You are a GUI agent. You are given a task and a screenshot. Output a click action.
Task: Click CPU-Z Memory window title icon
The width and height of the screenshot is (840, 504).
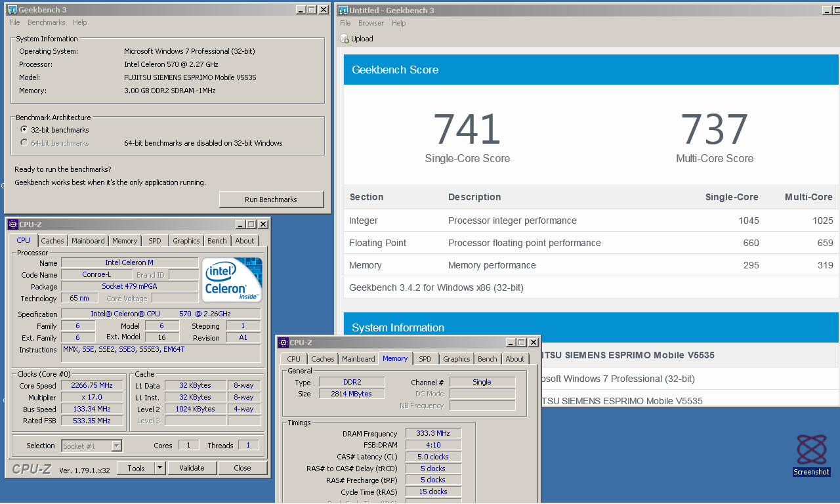pyautogui.click(x=283, y=343)
